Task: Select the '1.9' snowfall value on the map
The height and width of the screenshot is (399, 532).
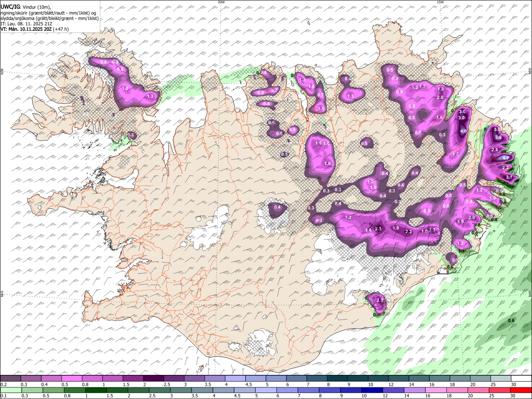Action: click(x=396, y=228)
